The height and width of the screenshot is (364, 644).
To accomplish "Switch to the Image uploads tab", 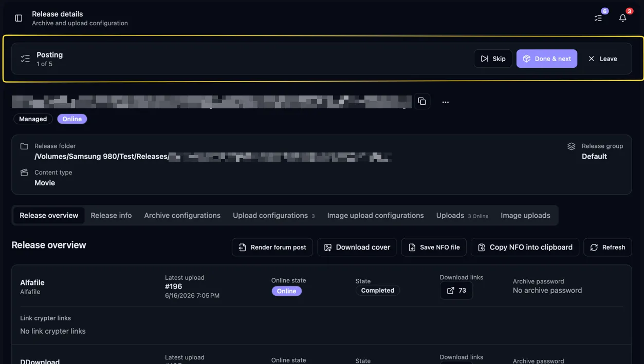I will click(525, 216).
